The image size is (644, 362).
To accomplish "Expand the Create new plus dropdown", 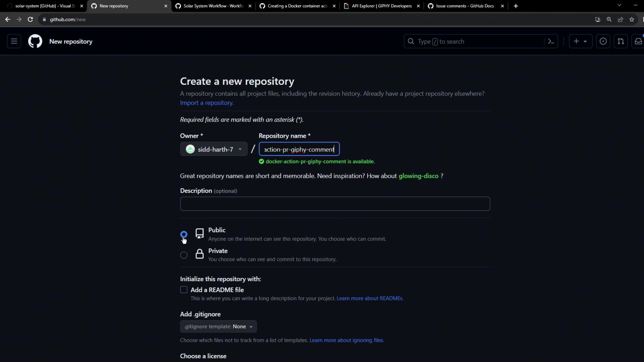I will [x=580, y=41].
